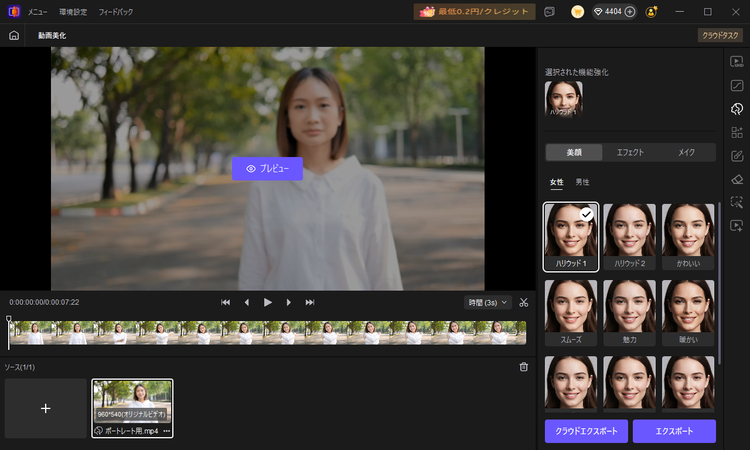
Task: Open the grid plus sparkle tool
Action: pyautogui.click(x=737, y=132)
